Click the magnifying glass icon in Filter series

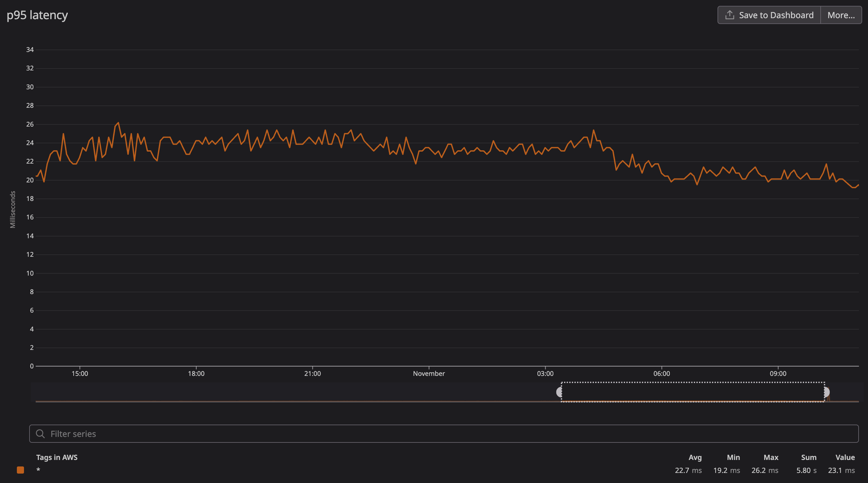pos(40,434)
